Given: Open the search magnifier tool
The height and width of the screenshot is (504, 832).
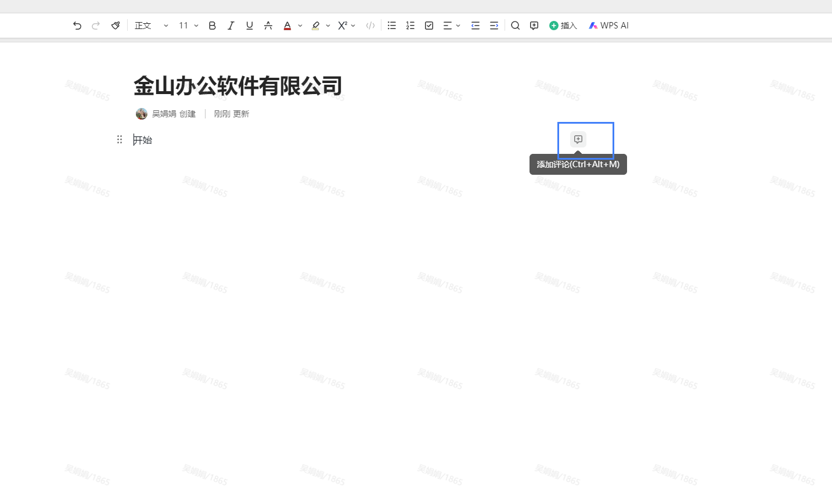Looking at the screenshot, I should pos(516,26).
